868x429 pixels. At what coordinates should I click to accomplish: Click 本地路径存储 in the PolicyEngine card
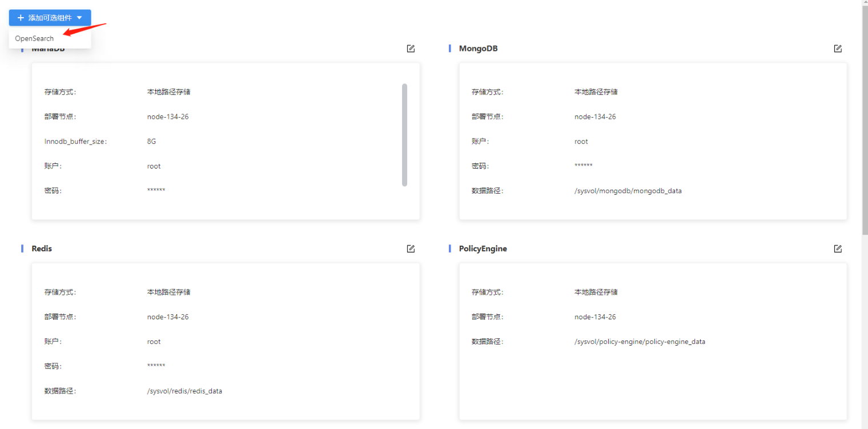(x=596, y=292)
